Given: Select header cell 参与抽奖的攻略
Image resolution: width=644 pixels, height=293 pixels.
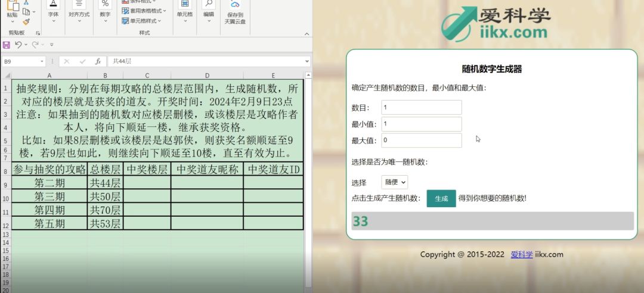Looking at the screenshot, I should coord(49,169).
